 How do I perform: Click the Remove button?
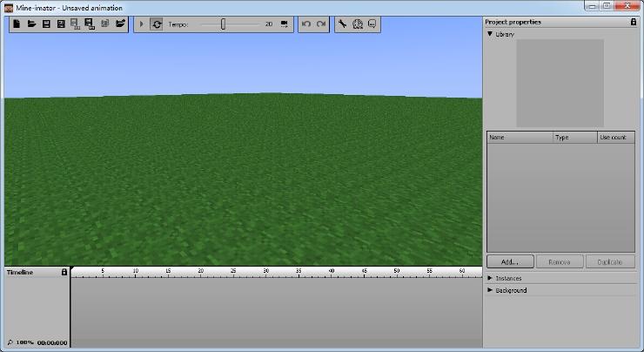[560, 262]
